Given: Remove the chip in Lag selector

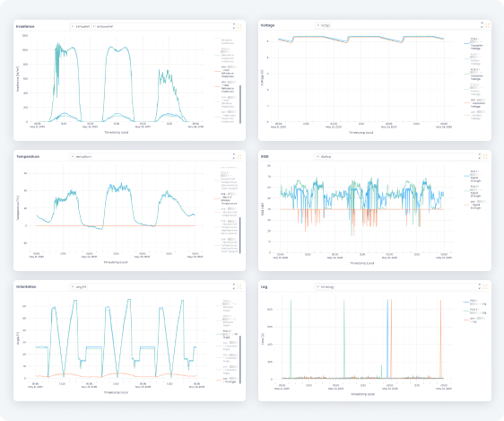Looking at the screenshot, I should (x=318, y=286).
